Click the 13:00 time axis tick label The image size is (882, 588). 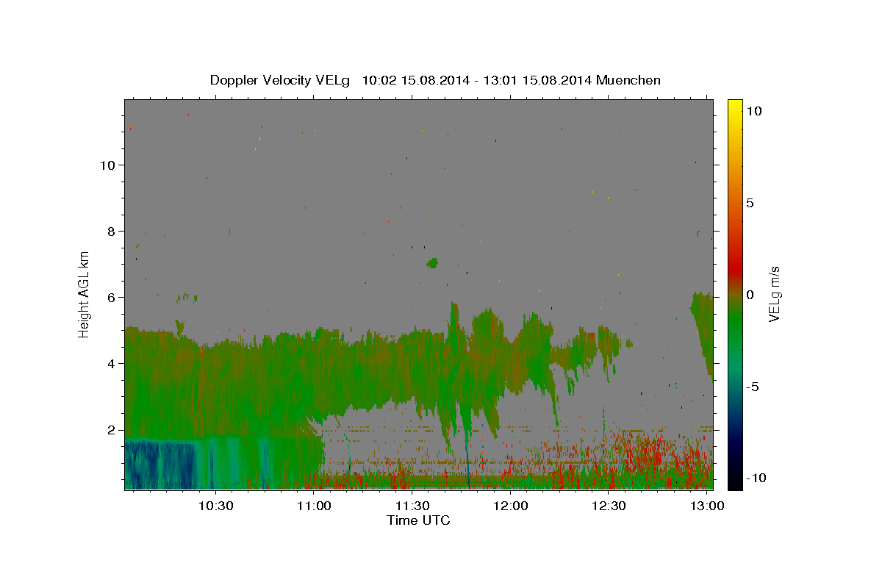tap(707, 506)
